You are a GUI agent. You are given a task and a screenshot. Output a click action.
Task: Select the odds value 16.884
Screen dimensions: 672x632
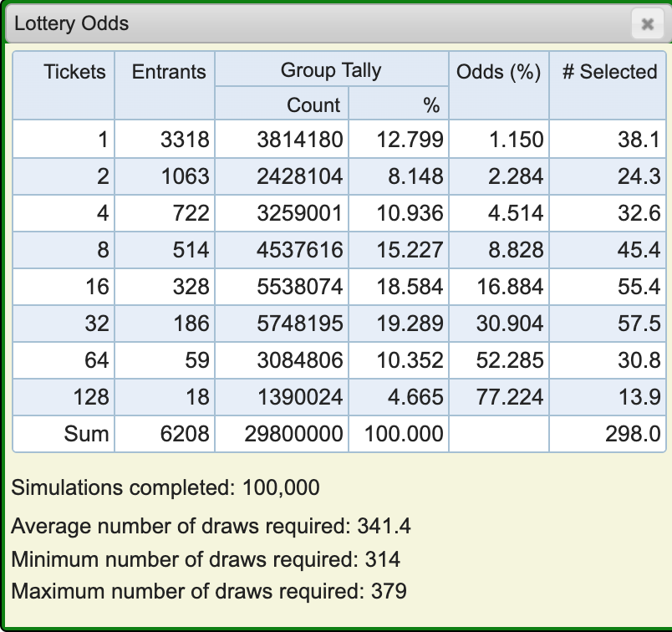click(x=511, y=287)
